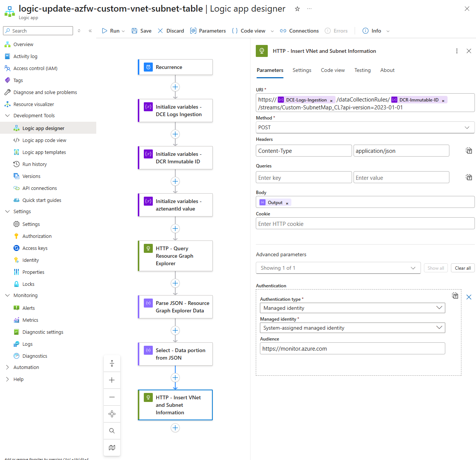This screenshot has height=460, width=476.
Task: Collapse the Development Tools section
Action: pos(7,115)
